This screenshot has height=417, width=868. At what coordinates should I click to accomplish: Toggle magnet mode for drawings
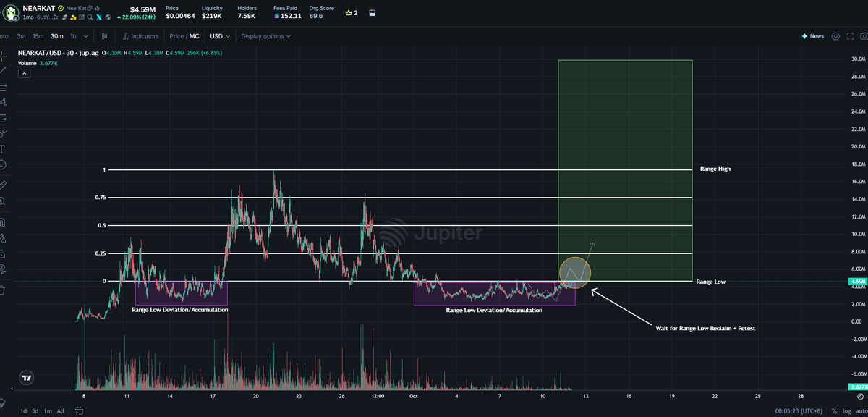3,222
